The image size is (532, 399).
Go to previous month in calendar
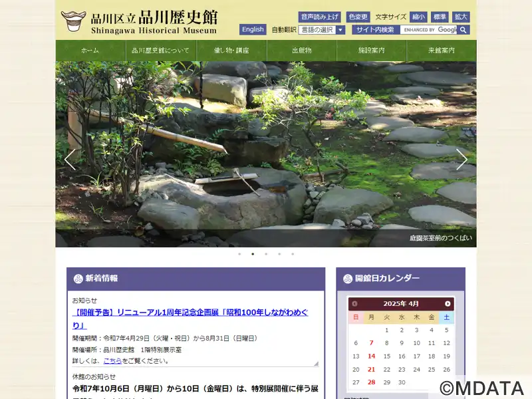coord(354,304)
